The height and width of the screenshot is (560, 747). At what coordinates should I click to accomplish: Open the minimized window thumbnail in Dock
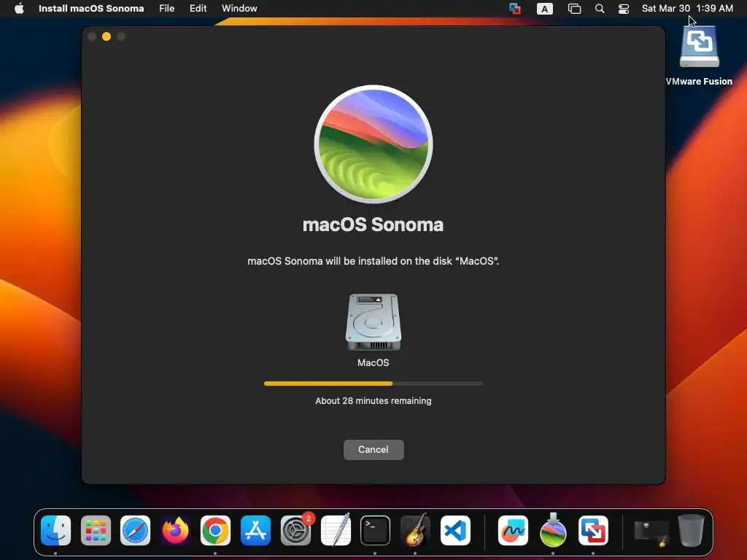tap(651, 532)
